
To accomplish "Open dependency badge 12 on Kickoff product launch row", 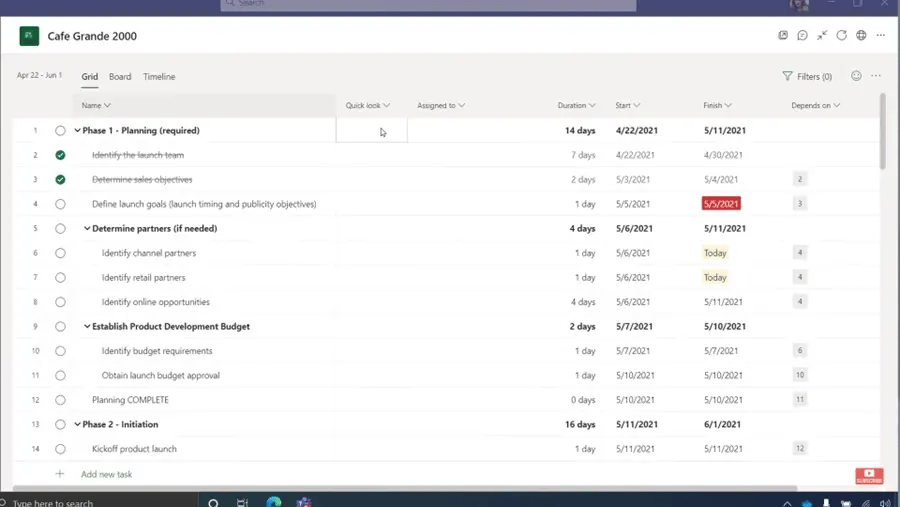I will coord(800,448).
